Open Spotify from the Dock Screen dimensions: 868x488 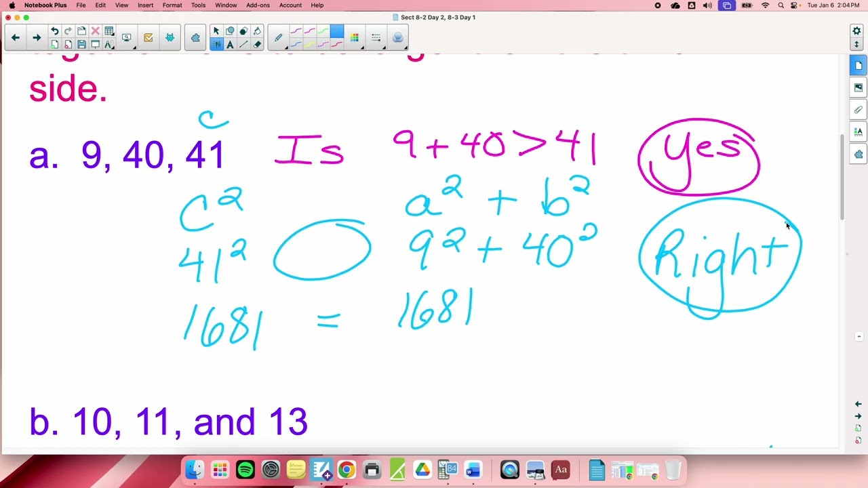tap(245, 469)
